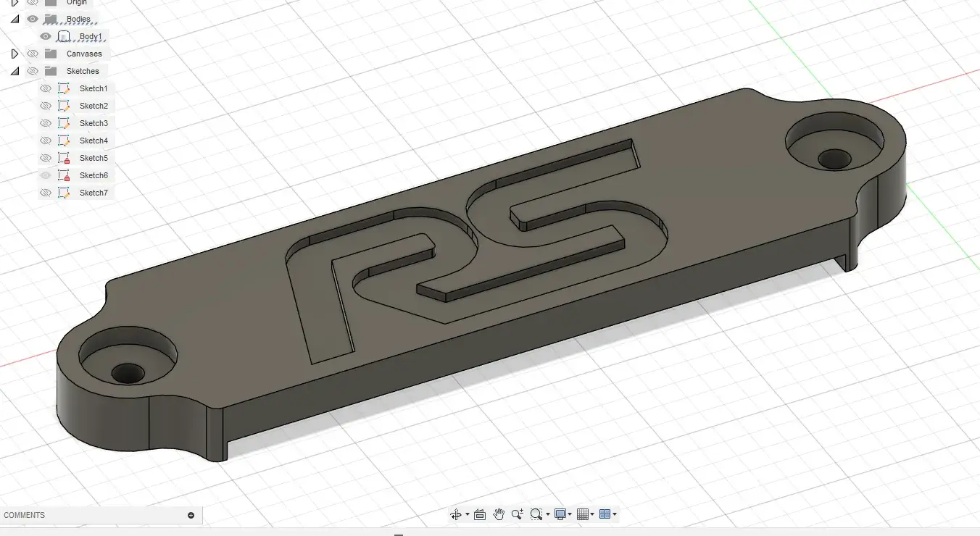
Task: Select Sketch7 in the browser tree
Action: (94, 193)
